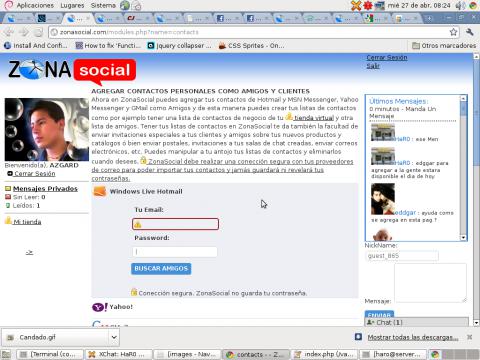Click the Mi tienda link
The image size is (480, 360).
point(27,222)
